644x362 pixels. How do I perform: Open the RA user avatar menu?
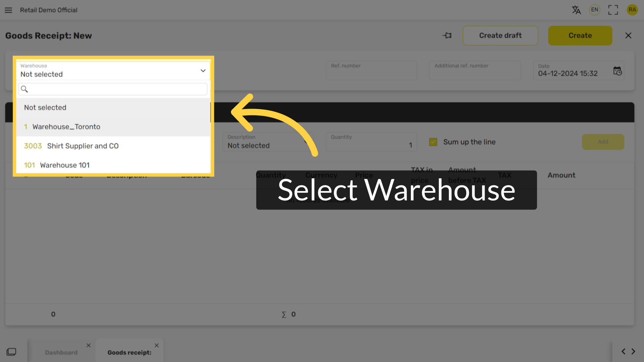click(632, 10)
